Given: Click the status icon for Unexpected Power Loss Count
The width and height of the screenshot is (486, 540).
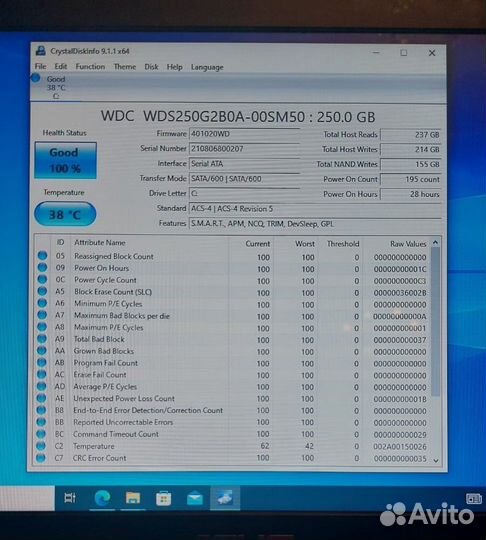Looking at the screenshot, I should (41, 398).
